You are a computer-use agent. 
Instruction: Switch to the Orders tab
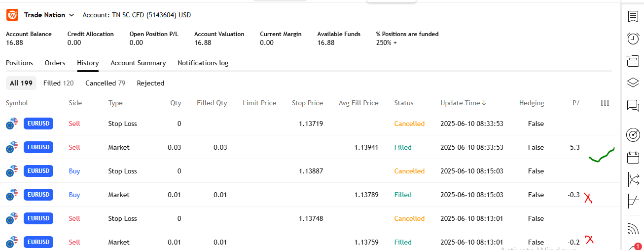(x=55, y=63)
